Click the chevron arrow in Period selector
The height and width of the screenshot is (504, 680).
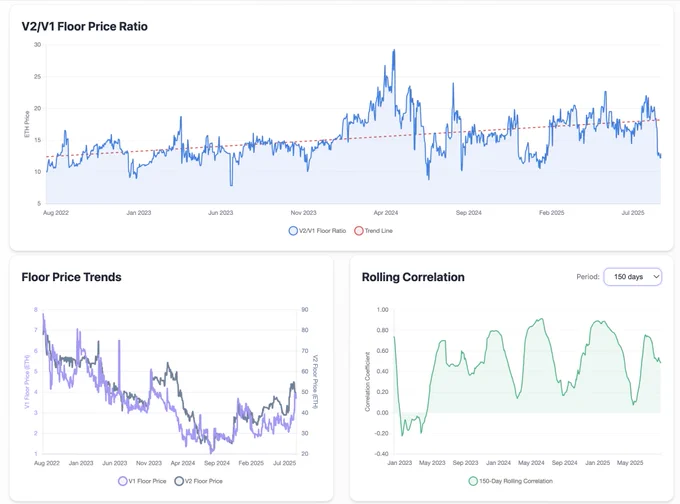tap(656, 277)
